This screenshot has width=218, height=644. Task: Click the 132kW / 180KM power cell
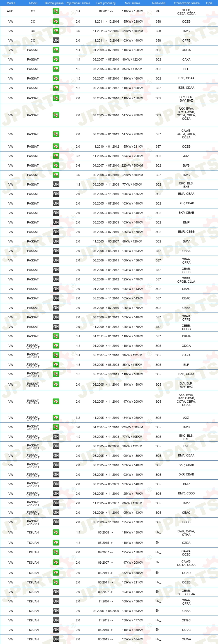132,573
